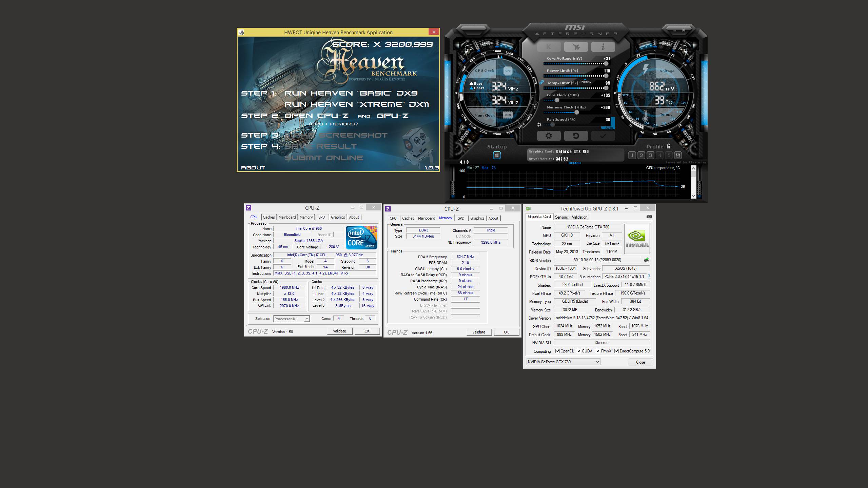Viewport: 868px width, 488px height.
Task: Click the Intel Core i7 logo in CPU-Z
Action: [361, 238]
